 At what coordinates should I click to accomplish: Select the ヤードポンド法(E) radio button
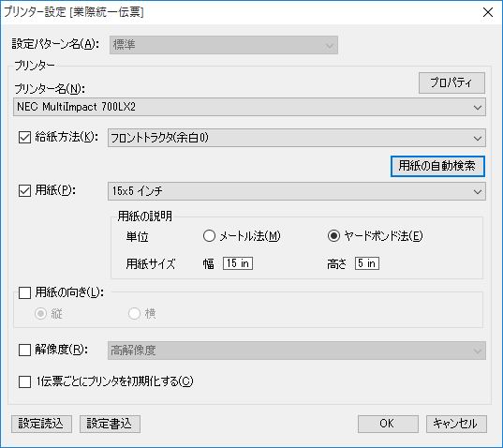pos(333,236)
